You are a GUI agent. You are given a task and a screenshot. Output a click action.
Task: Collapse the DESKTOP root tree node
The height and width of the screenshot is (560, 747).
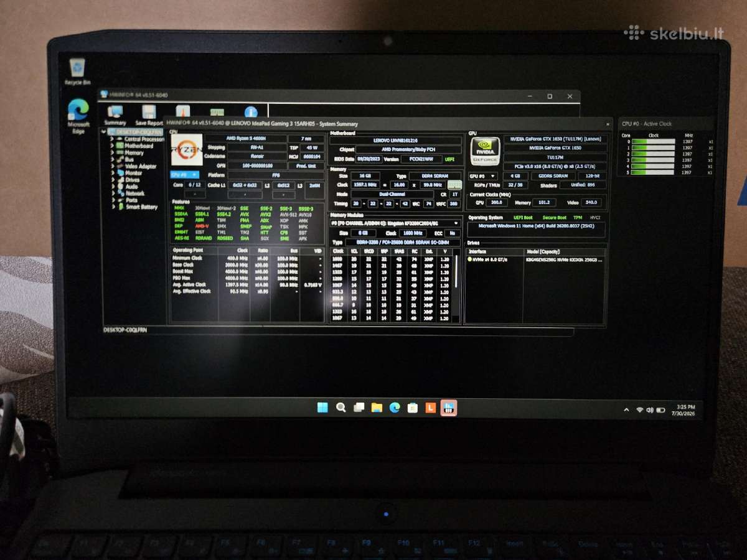(104, 132)
